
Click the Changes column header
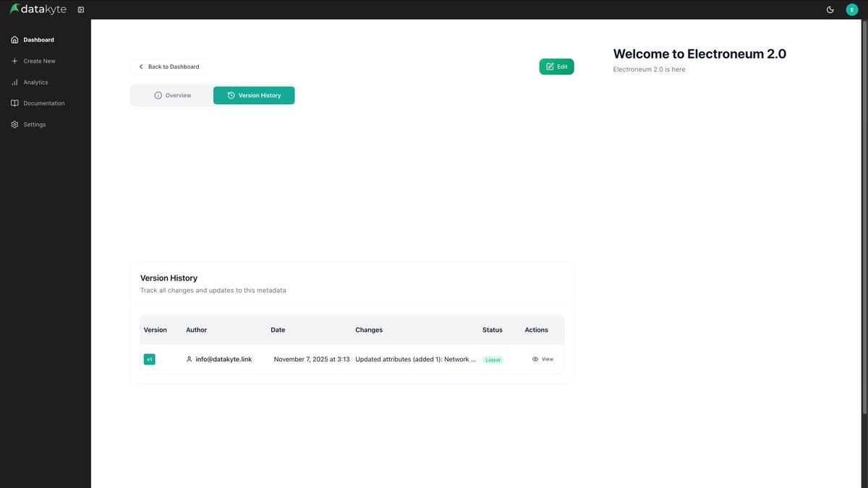click(x=369, y=330)
